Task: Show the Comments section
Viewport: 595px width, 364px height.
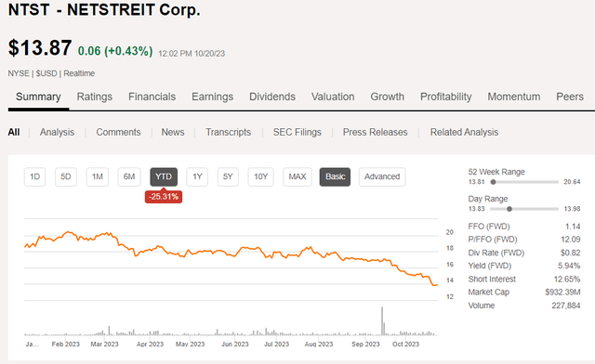Action: (x=118, y=132)
